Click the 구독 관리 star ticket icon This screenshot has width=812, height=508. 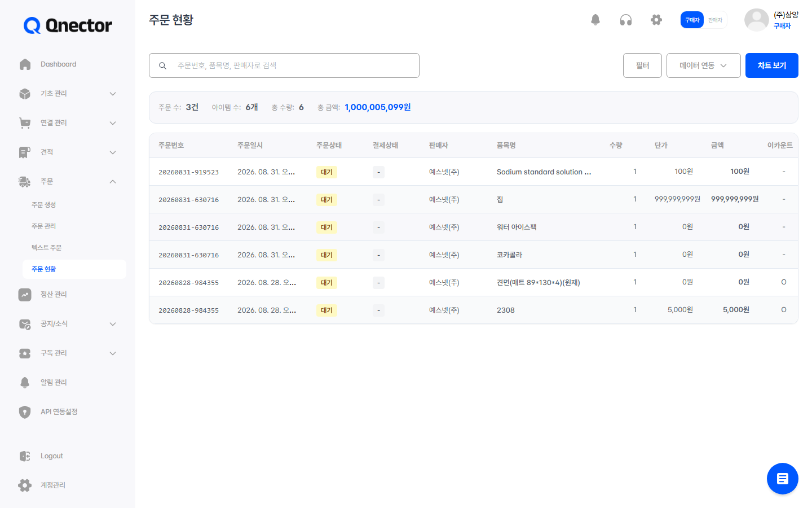[25, 353]
